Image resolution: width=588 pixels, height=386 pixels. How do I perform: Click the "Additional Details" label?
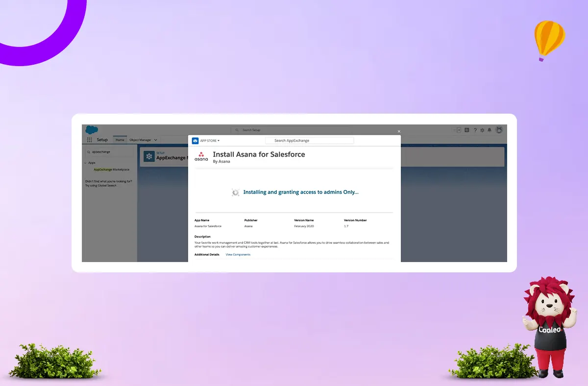coord(207,255)
